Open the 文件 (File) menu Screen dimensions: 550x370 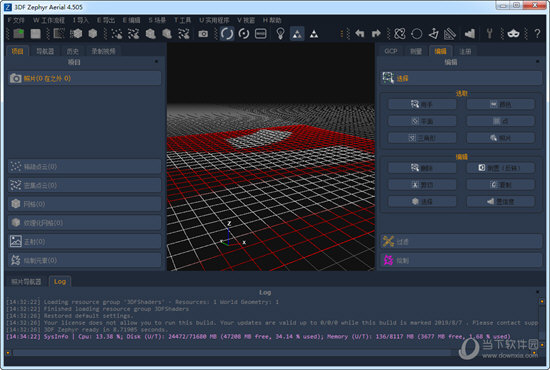coord(16,20)
